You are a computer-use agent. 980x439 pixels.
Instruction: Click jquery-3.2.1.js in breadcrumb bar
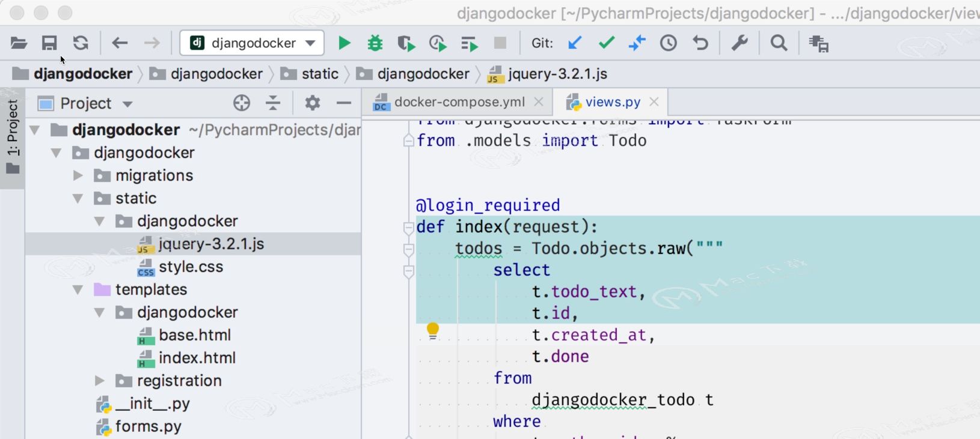557,74
